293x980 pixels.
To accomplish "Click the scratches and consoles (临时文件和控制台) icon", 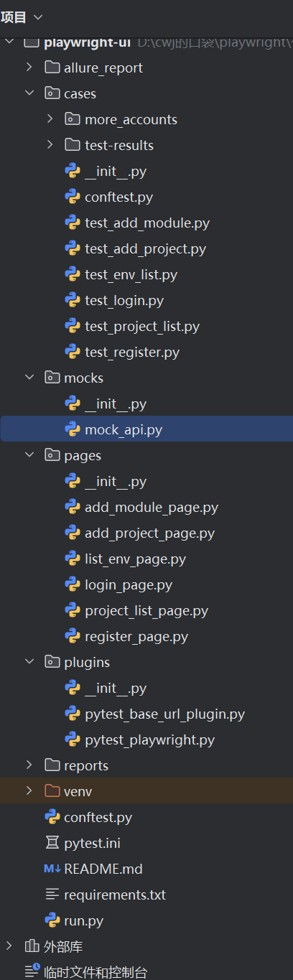I will pyautogui.click(x=32, y=972).
